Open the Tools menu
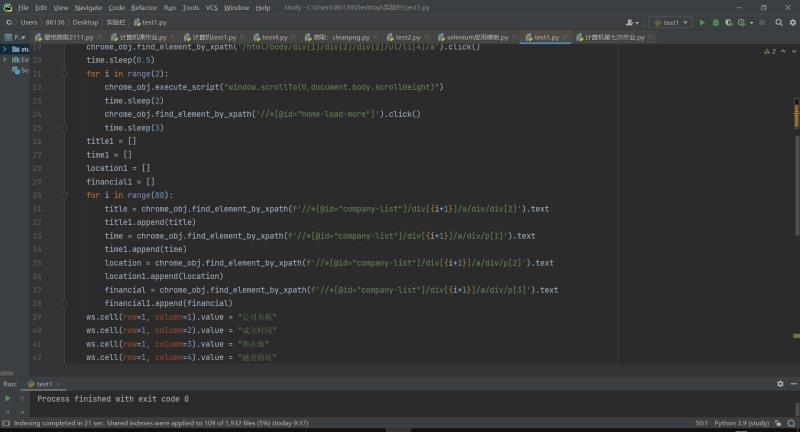The image size is (800, 432). coord(190,8)
